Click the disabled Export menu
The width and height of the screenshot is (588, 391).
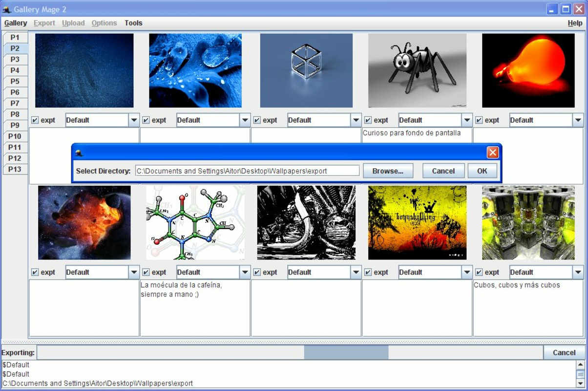pos(44,23)
